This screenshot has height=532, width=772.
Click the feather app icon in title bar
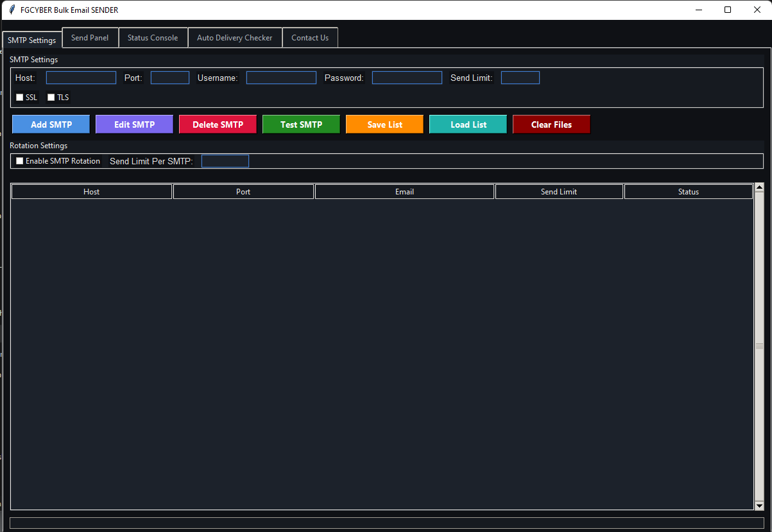12,10
